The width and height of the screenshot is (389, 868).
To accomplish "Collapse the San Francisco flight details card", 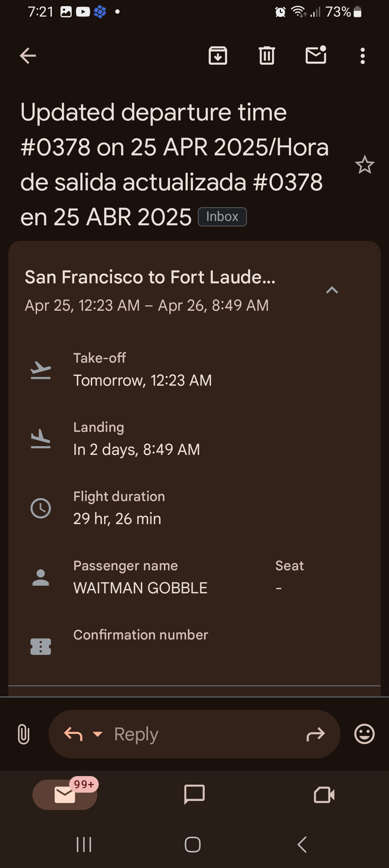I will point(332,290).
